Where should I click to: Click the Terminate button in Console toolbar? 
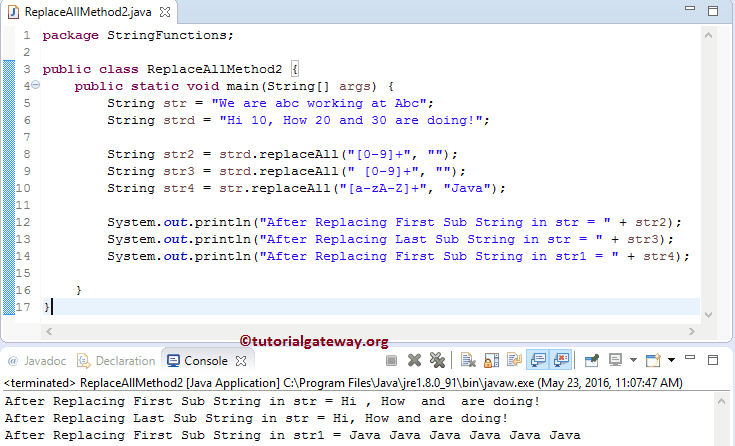point(391,360)
